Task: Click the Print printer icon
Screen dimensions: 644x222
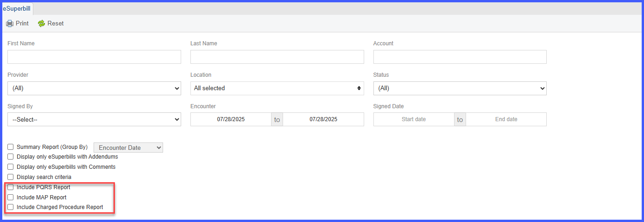Action: pyautogui.click(x=10, y=24)
